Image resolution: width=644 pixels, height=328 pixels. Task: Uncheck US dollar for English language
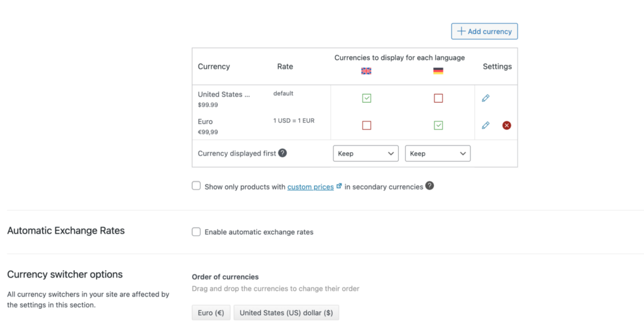click(367, 98)
